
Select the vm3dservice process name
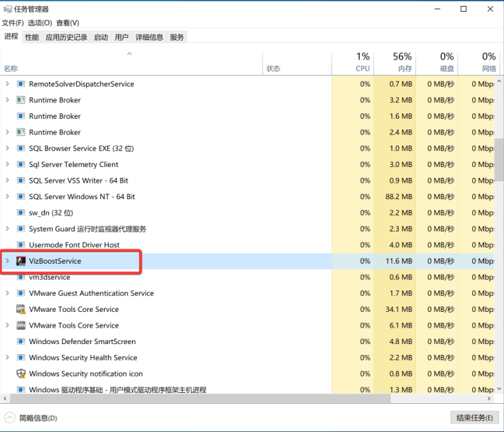pos(50,277)
